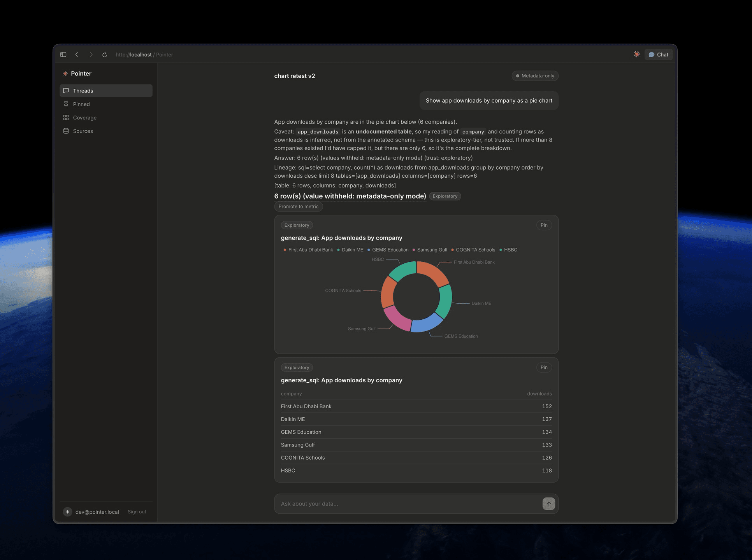Open Coverage in the sidebar
The height and width of the screenshot is (560, 752).
click(106, 117)
